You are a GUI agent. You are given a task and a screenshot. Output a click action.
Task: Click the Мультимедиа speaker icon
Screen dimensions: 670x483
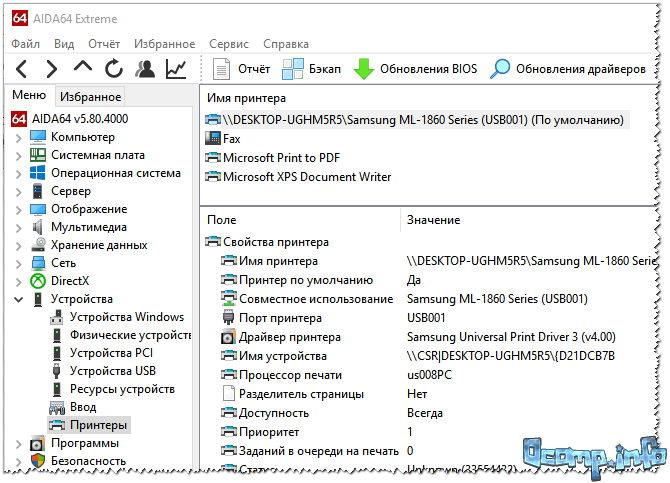(38, 227)
